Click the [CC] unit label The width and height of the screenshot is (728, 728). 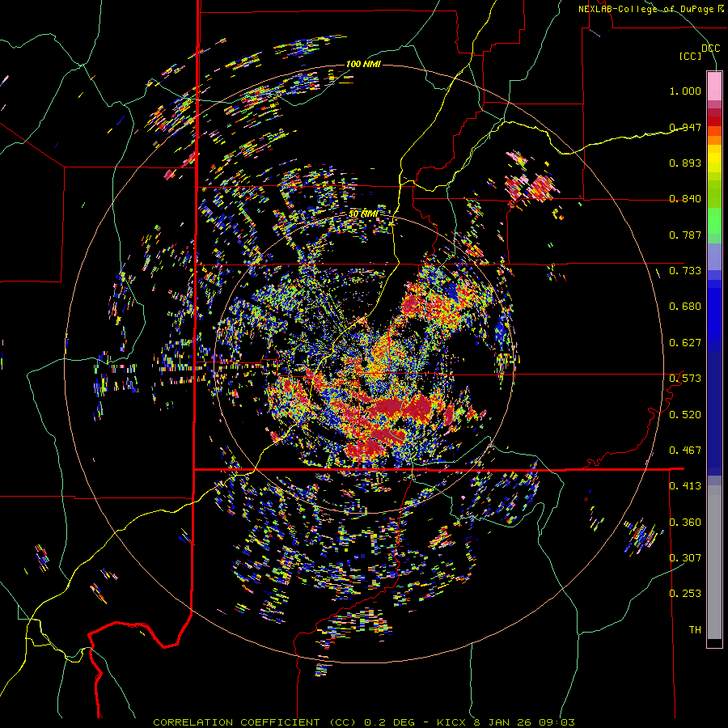[x=691, y=56]
